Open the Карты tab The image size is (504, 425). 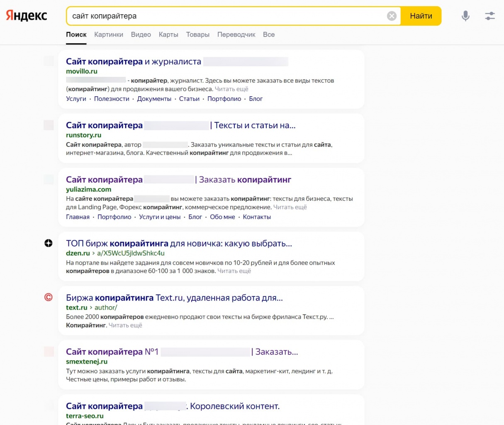168,34
